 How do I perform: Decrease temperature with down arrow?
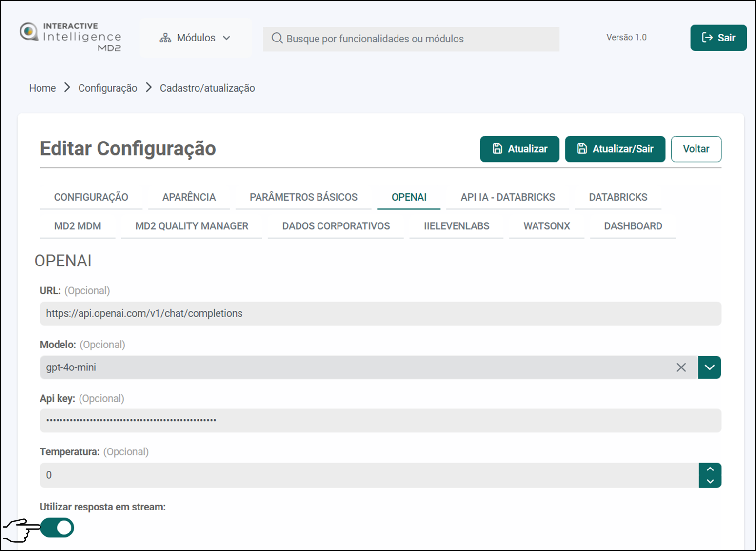710,481
